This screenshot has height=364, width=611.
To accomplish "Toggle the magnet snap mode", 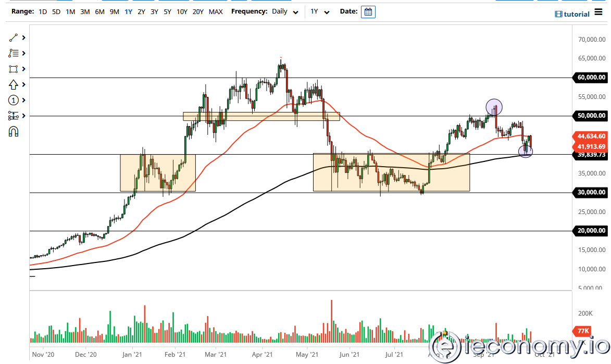I will pyautogui.click(x=13, y=132).
